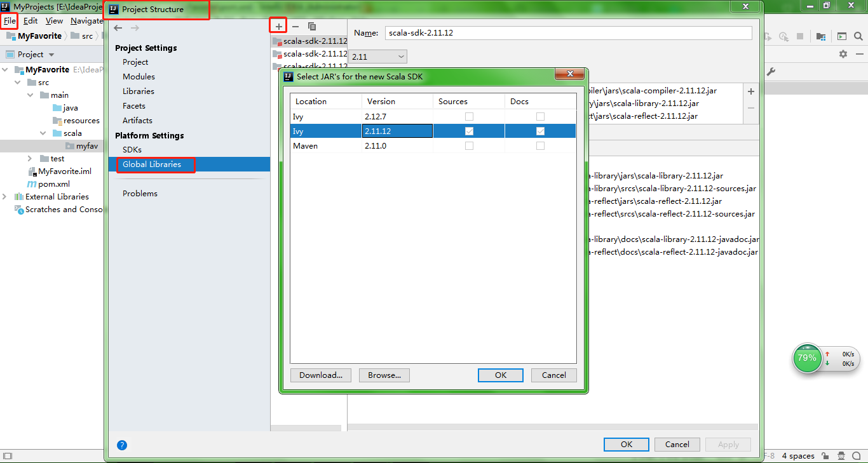Check Sources for Ivy 2.12.7
This screenshot has width=868, height=463.
tap(469, 117)
